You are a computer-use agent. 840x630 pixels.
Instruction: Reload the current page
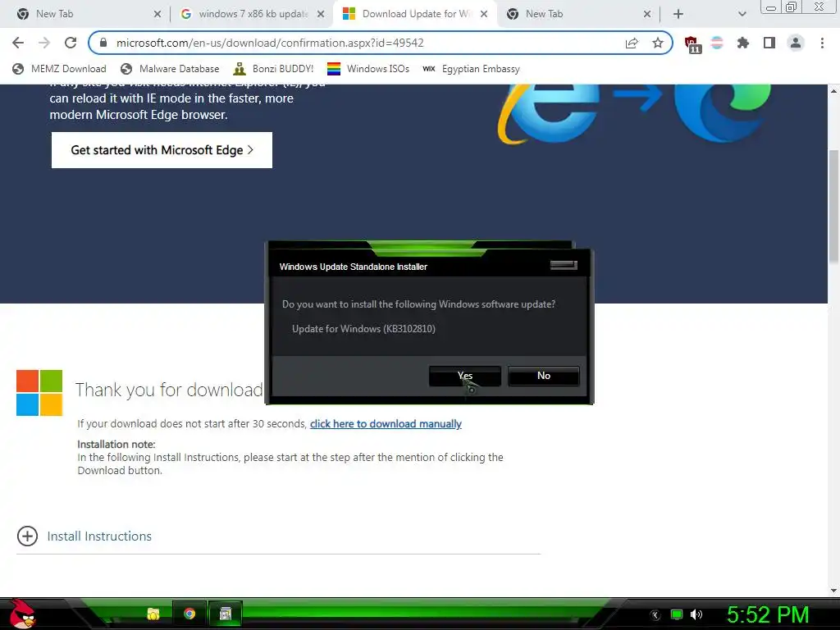(71, 43)
